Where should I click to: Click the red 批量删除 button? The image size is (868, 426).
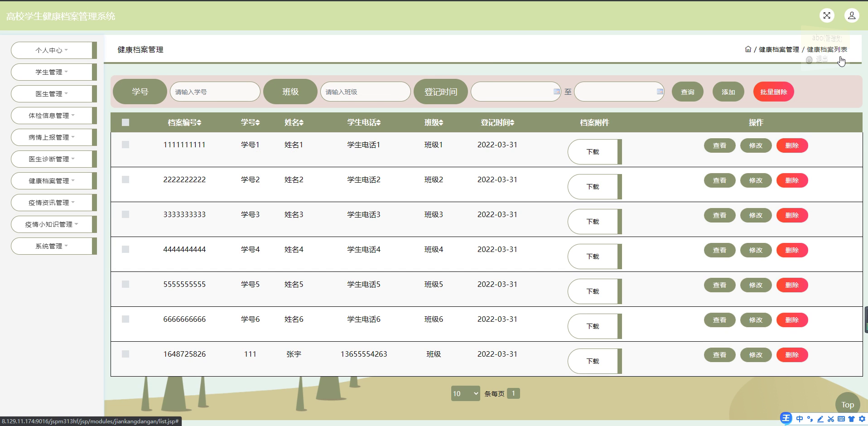773,92
